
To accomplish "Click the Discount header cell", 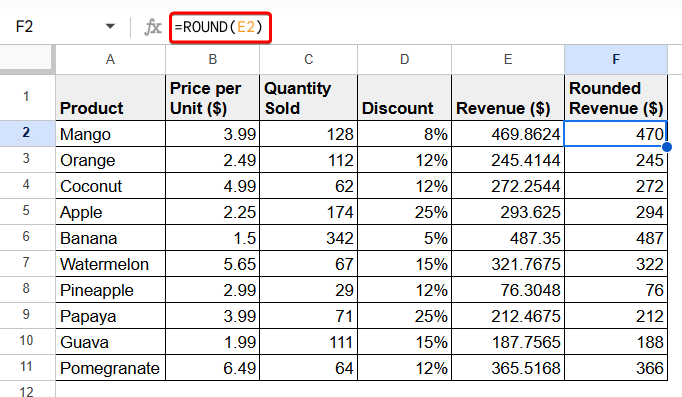I will click(405, 97).
